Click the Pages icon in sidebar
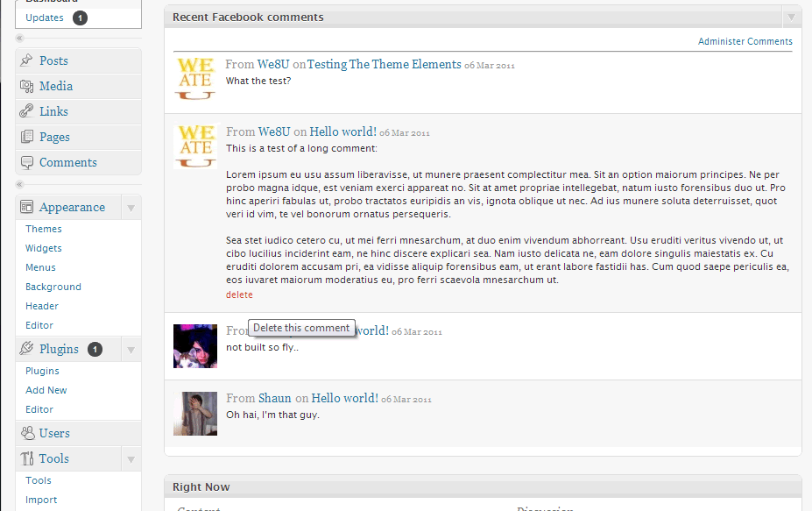Image resolution: width=812 pixels, height=511 pixels. [x=27, y=137]
